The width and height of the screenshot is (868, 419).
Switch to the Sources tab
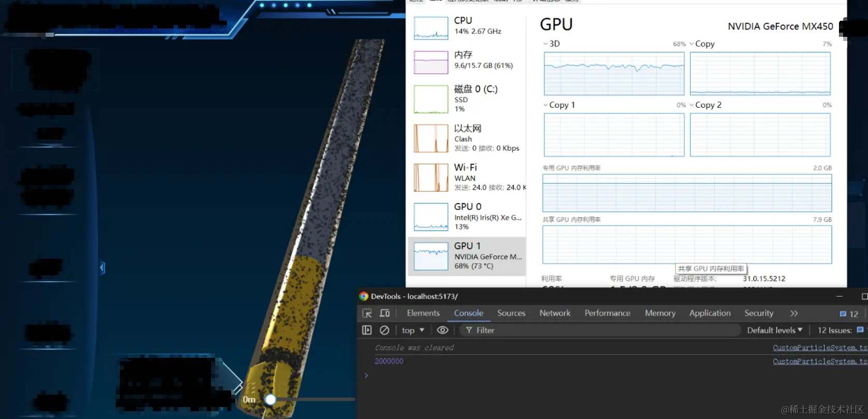pyautogui.click(x=511, y=313)
